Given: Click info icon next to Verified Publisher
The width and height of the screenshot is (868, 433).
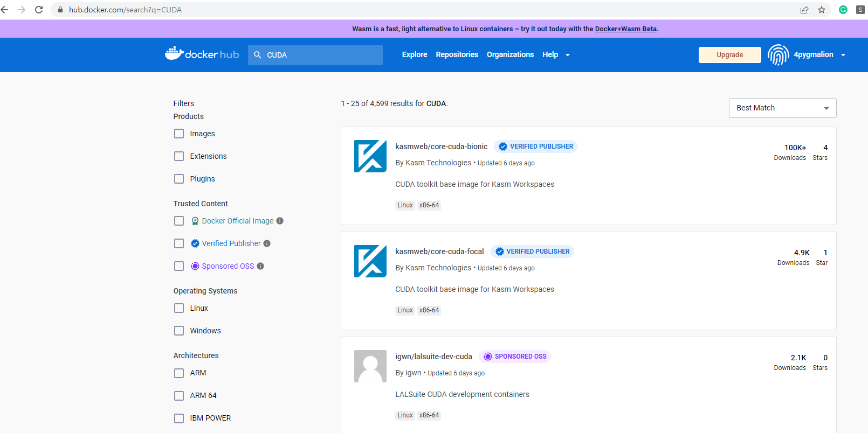Looking at the screenshot, I should click(x=267, y=243).
